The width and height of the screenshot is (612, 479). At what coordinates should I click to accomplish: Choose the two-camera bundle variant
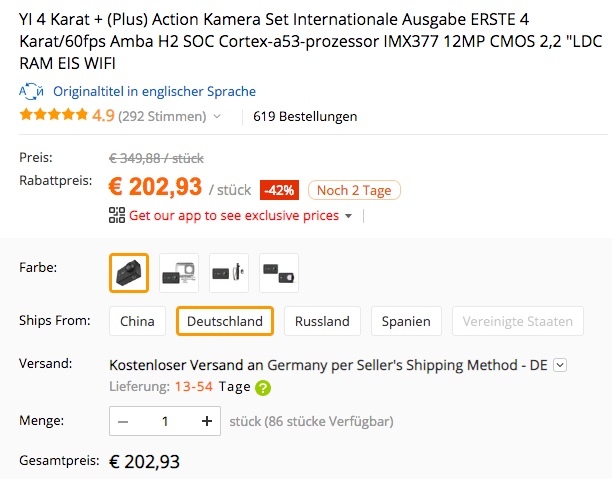[279, 273]
